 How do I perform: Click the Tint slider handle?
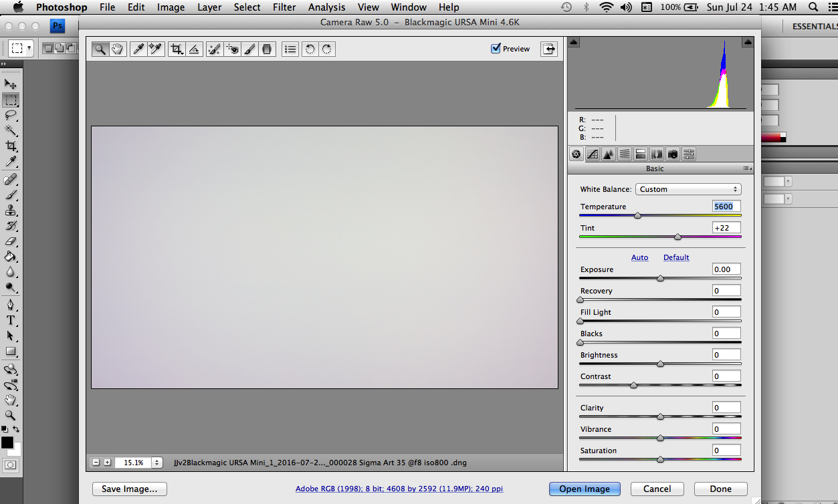pos(677,237)
